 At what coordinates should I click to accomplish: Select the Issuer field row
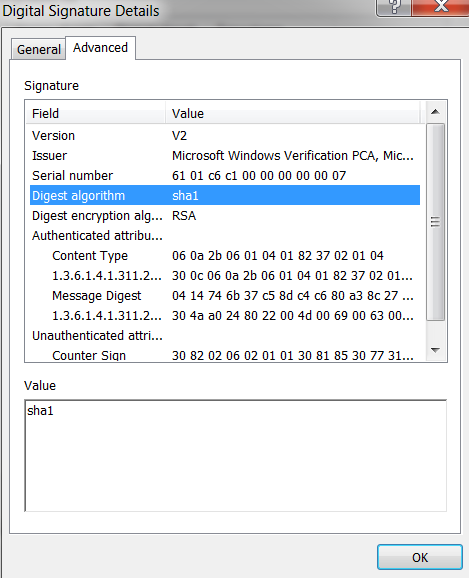coord(225,156)
